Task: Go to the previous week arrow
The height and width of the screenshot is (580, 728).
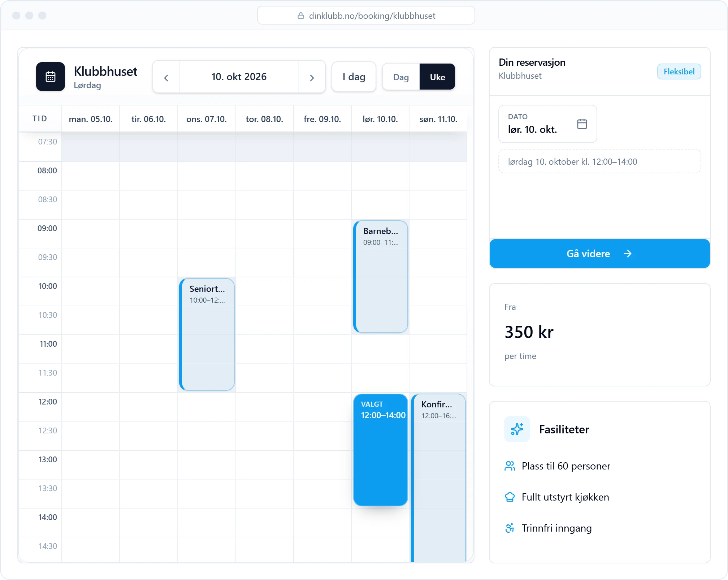Action: click(x=166, y=77)
